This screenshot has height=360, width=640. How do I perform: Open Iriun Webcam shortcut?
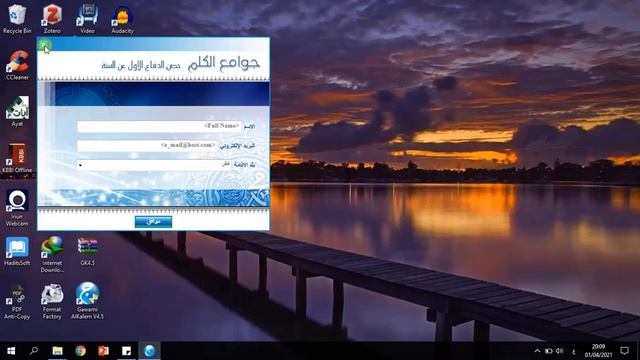tap(17, 207)
